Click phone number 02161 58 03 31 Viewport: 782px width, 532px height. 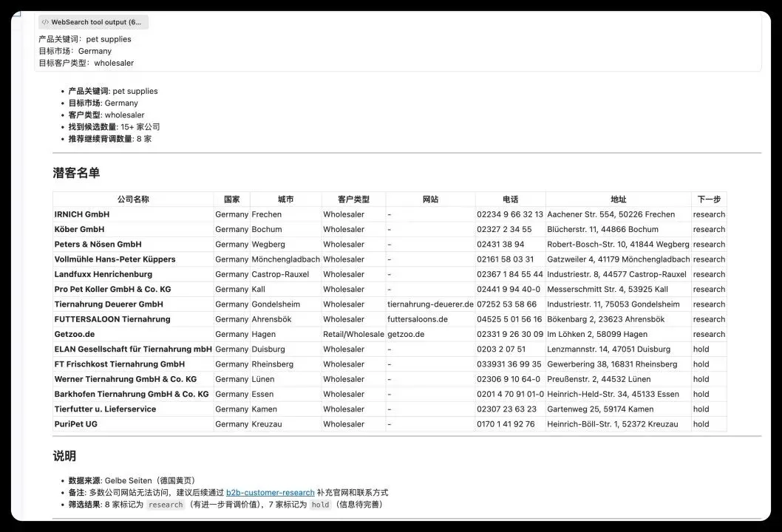point(506,259)
